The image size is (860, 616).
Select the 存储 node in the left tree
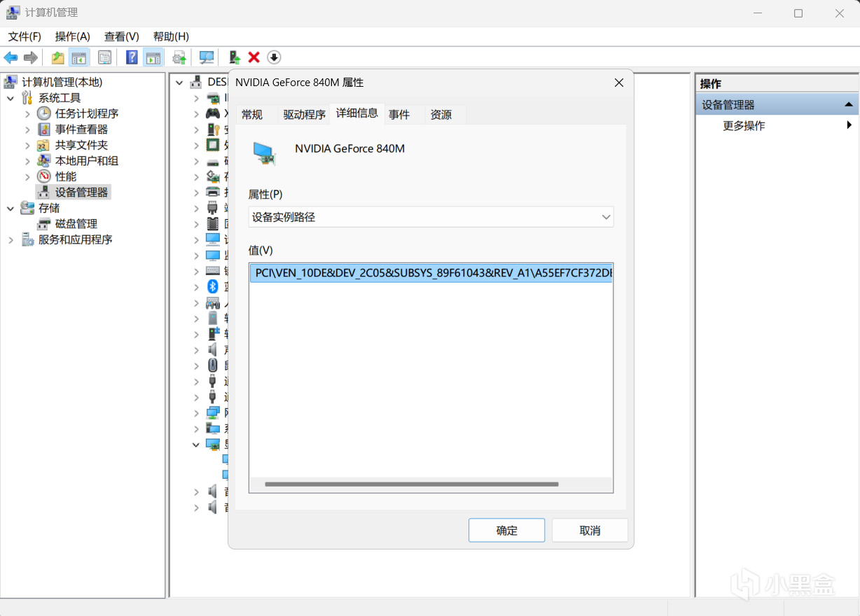tap(49, 208)
